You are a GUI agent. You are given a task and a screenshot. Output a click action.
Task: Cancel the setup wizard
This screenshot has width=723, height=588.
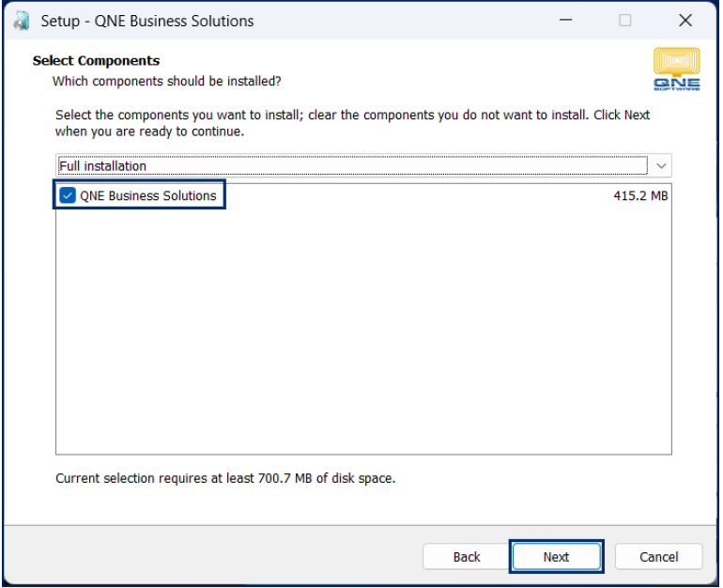coord(658,557)
